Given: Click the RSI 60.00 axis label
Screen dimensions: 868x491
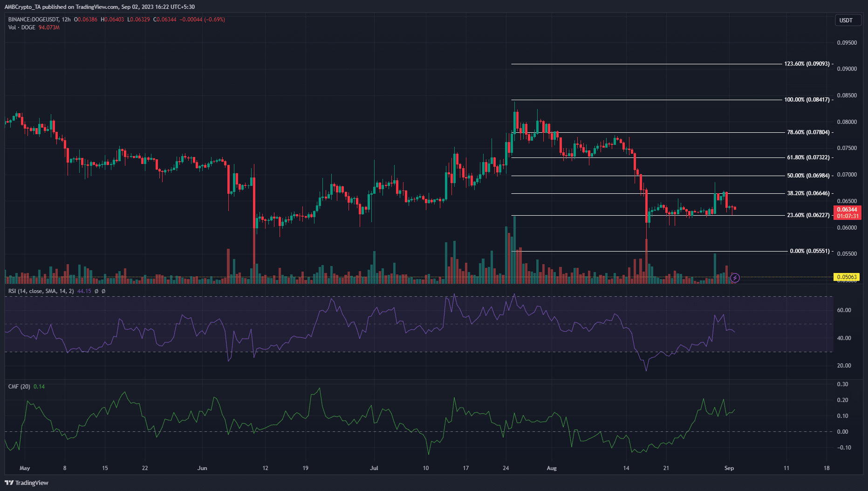Looking at the screenshot, I should 844,310.
